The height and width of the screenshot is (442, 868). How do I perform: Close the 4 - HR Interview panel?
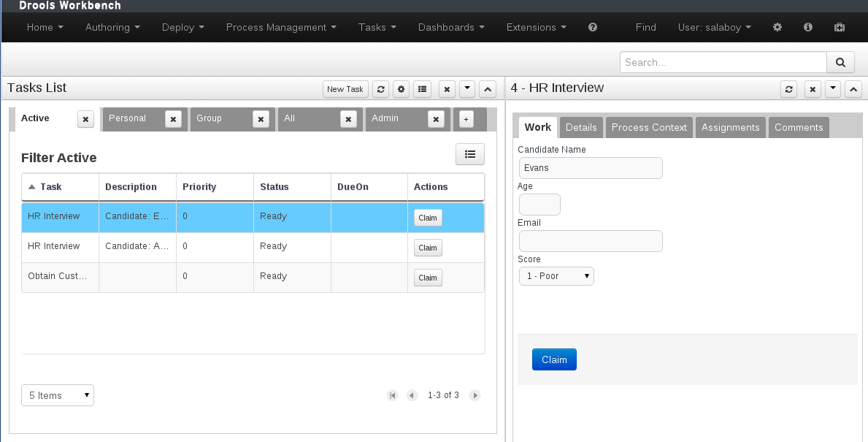tap(813, 88)
